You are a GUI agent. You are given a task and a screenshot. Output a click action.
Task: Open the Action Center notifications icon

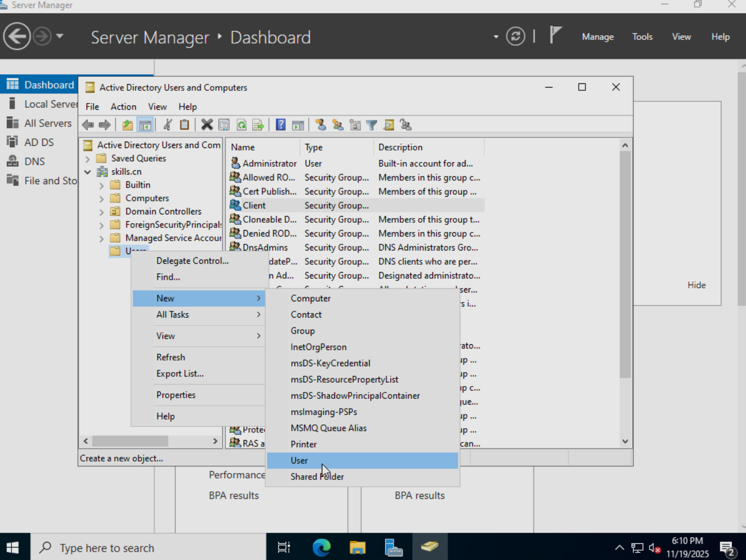[728, 548]
